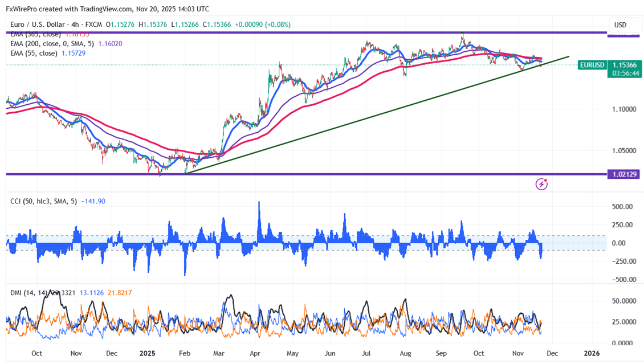Click the Jul label on time axis
Viewport: 644px width, 364px height.
pyautogui.click(x=366, y=353)
